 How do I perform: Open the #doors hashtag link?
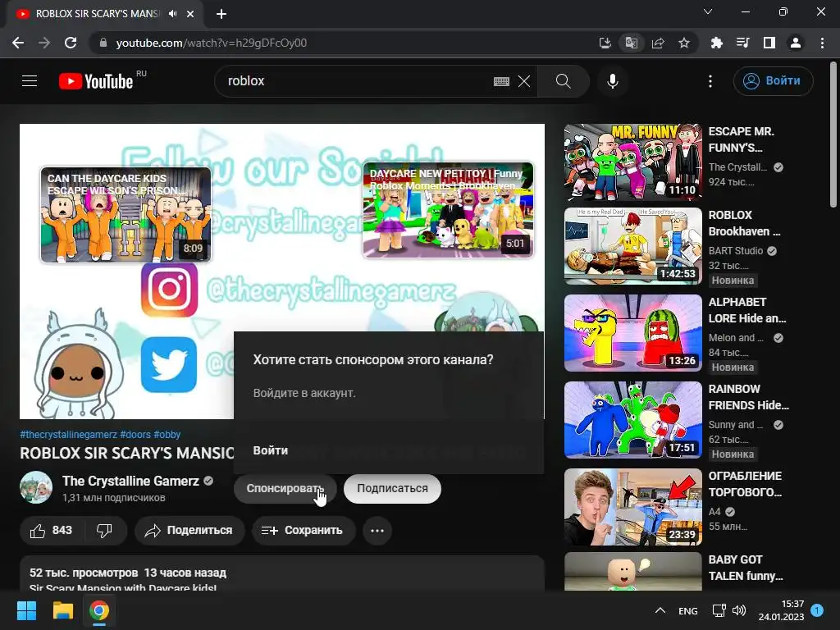click(x=135, y=435)
